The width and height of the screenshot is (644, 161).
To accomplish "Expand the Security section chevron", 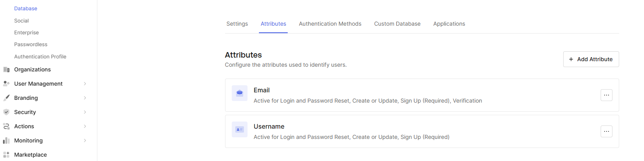I will click(x=85, y=112).
